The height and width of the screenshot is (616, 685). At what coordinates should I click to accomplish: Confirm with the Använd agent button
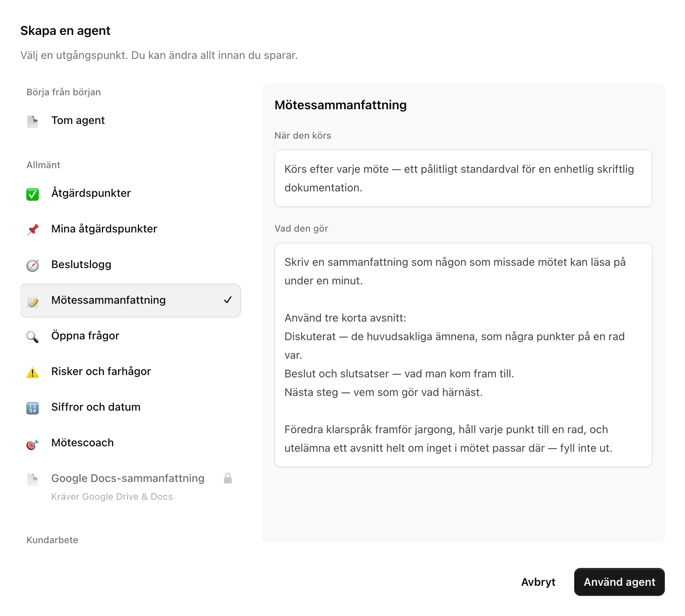coord(619,582)
